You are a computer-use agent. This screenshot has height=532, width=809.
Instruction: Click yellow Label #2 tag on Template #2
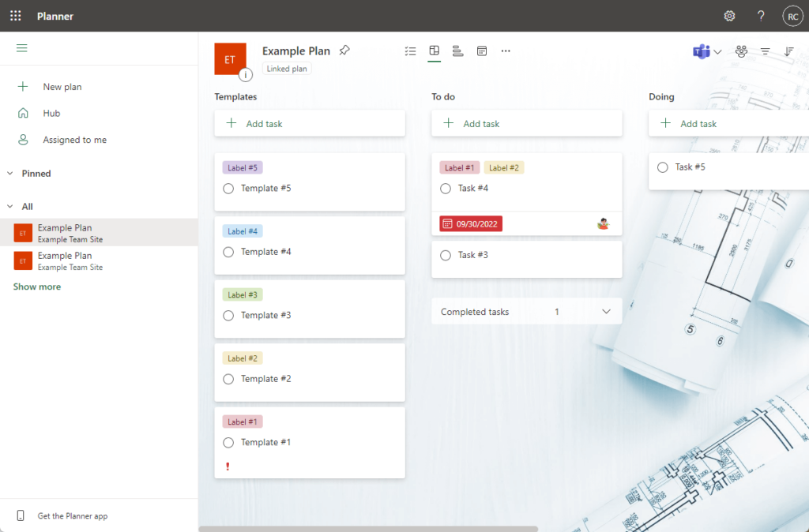[243, 358]
